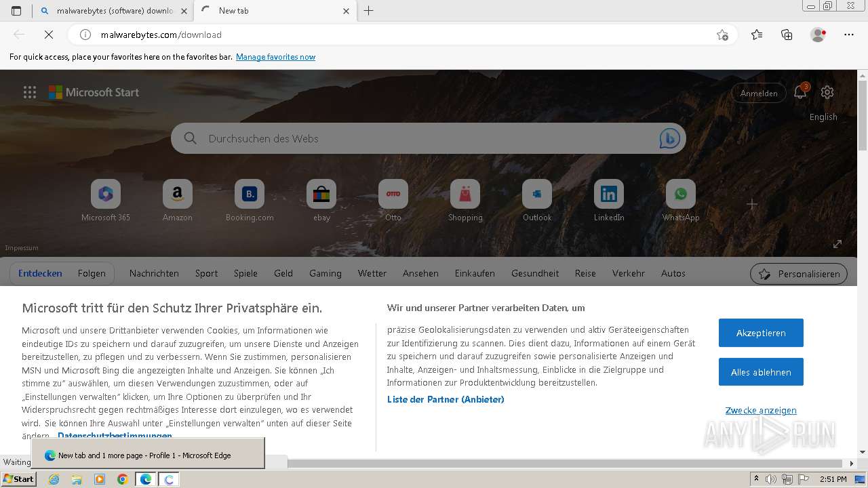The width and height of the screenshot is (868, 488).
Task: Open the Collections toolbar button
Action: click(787, 35)
